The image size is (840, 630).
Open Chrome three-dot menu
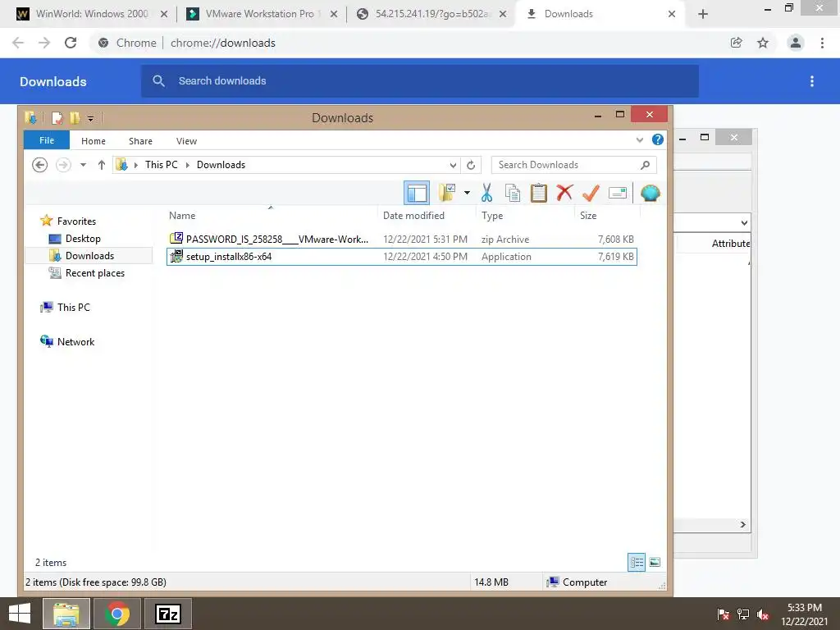coord(822,43)
